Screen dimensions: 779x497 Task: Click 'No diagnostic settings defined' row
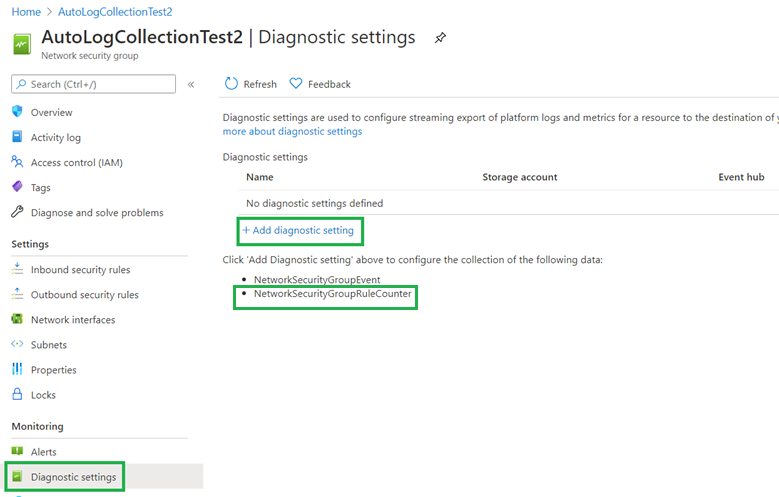[x=314, y=203]
